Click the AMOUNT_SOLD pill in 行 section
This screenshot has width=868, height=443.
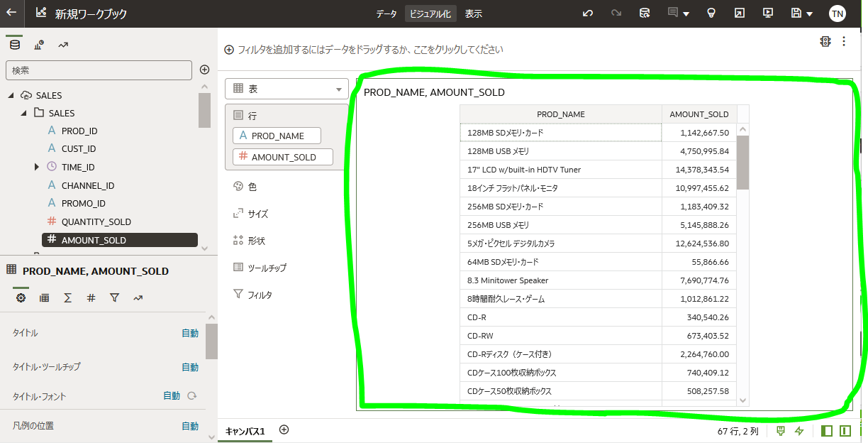pos(283,157)
